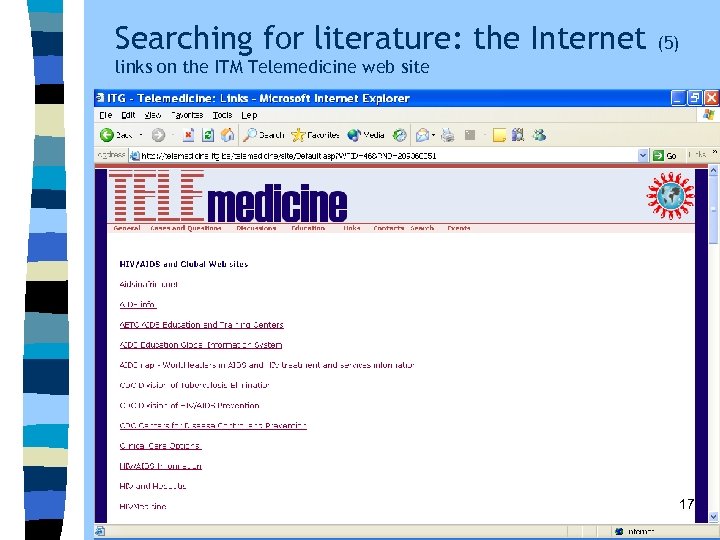The height and width of the screenshot is (540, 720).
Task: Open the HIV and Hepatitis link
Action: [x=152, y=486]
